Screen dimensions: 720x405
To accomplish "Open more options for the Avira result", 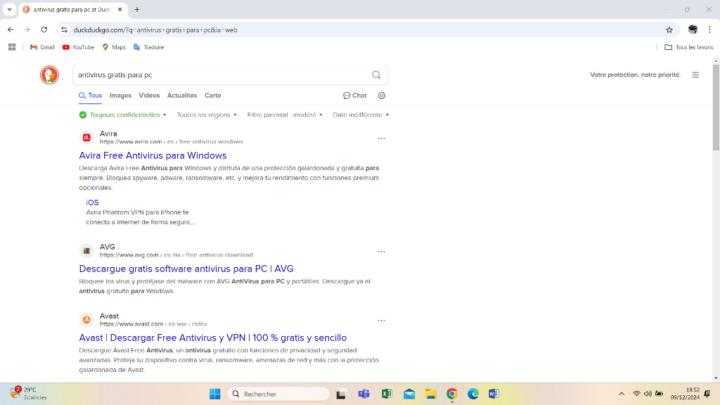I will tap(381, 138).
